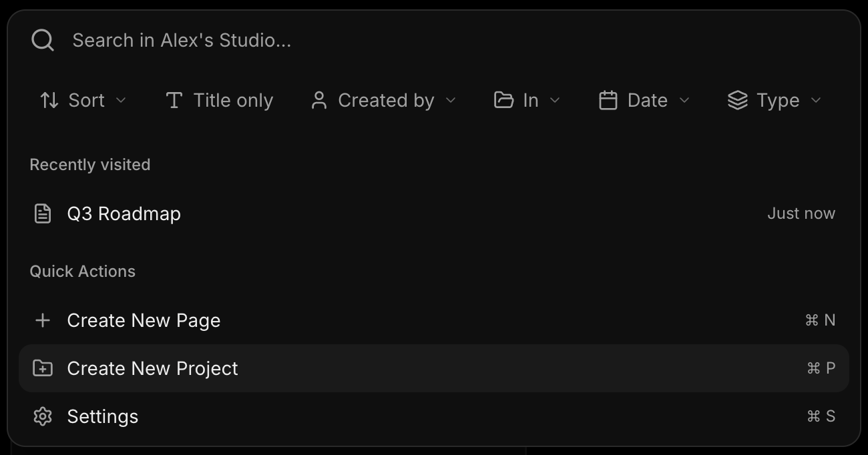
Task: Click the magnifying glass search icon
Action: [42, 40]
